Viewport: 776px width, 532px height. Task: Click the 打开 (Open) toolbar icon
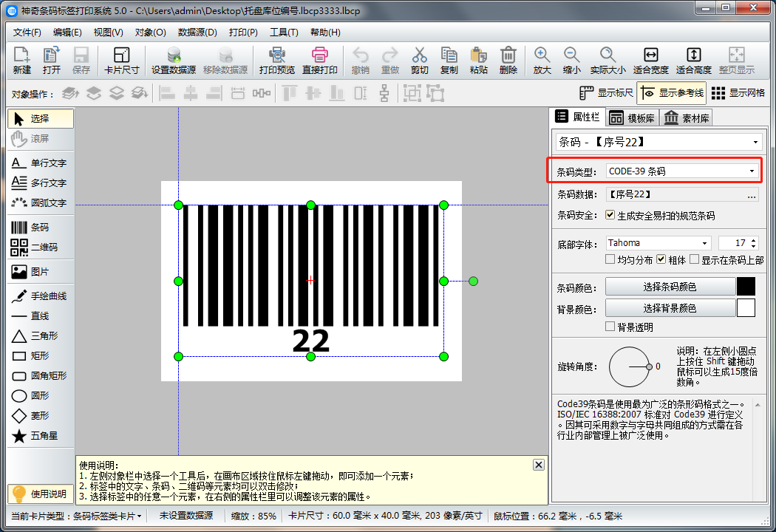pyautogui.click(x=52, y=61)
